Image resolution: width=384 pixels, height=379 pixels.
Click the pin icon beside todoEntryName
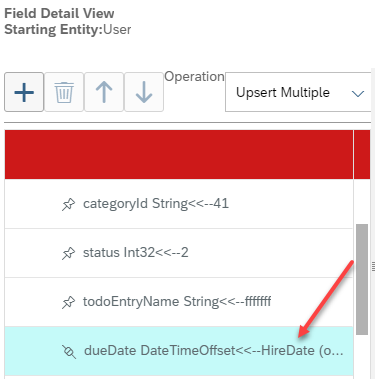[x=69, y=302]
